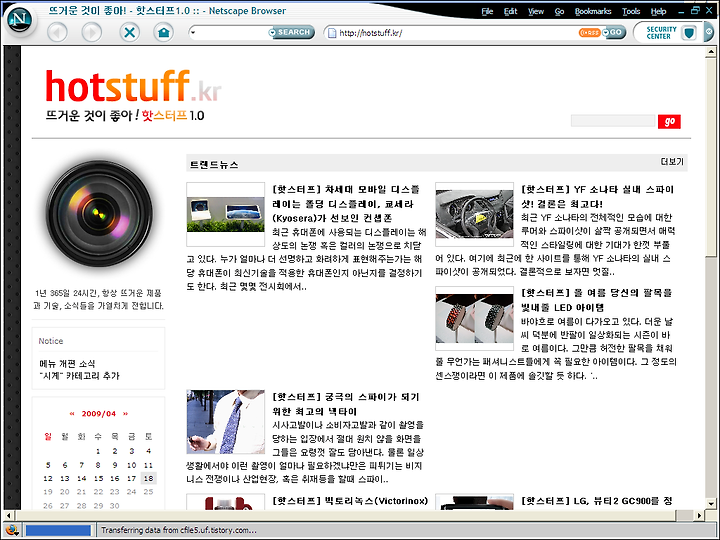Open the Kyocera folding display article thumbnail

point(225,214)
